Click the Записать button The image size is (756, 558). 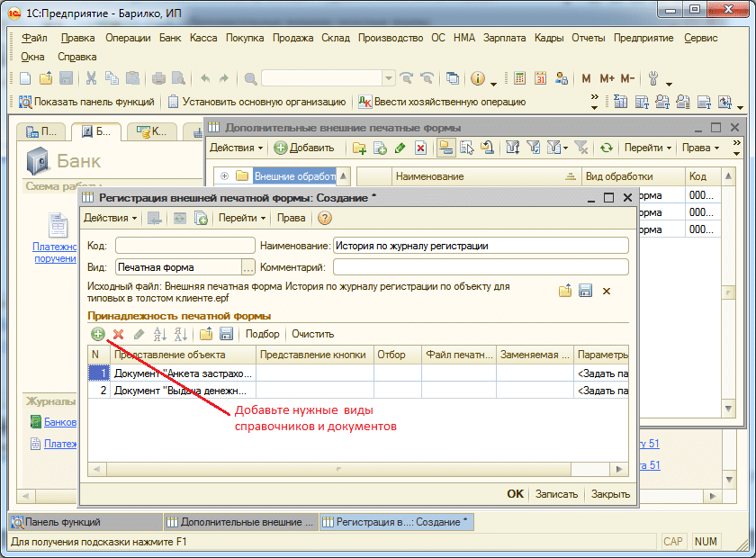pyautogui.click(x=556, y=494)
